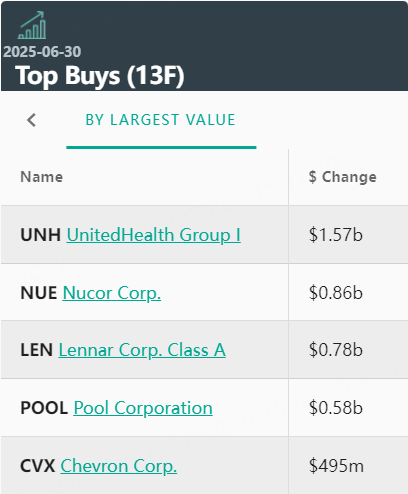
Task: Open the Pool Corporation link
Action: 143,408
